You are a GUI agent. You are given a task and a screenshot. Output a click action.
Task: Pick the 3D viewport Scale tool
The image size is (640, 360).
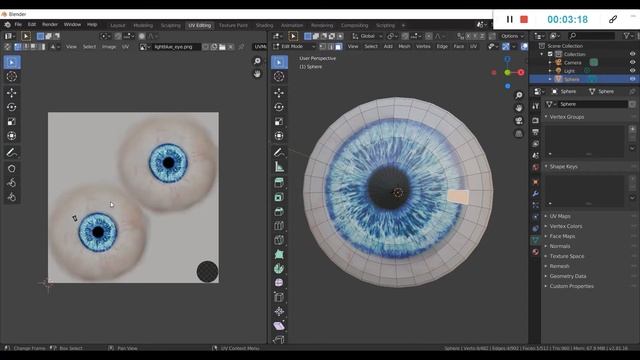(x=279, y=122)
